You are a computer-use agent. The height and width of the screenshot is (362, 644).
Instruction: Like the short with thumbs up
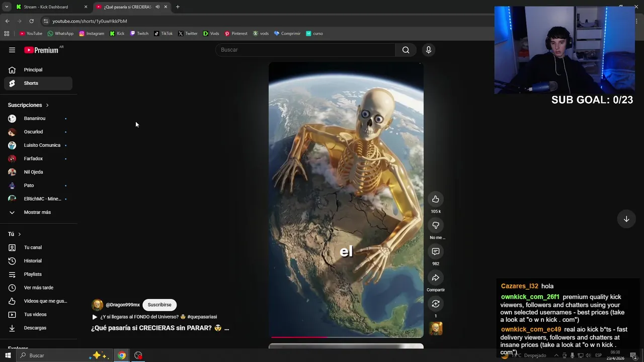[436, 199]
